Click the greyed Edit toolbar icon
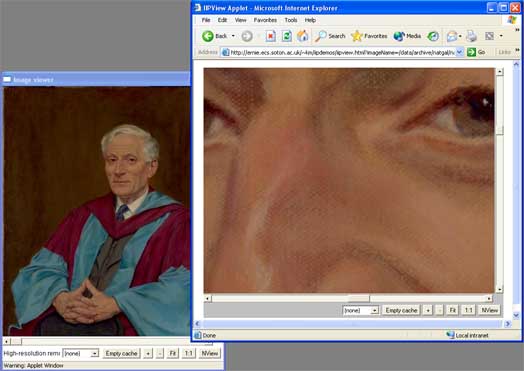The height and width of the screenshot is (371, 524). [490, 36]
